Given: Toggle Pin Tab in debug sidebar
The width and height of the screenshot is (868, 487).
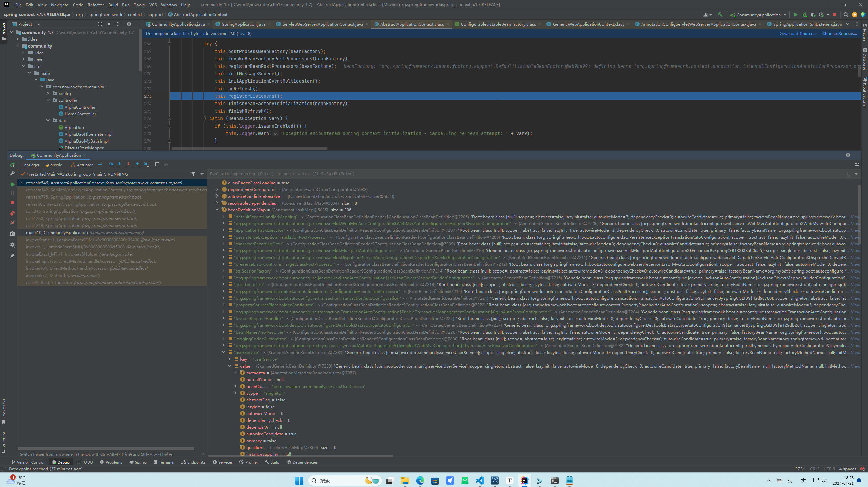Looking at the screenshot, I should (x=12, y=256).
